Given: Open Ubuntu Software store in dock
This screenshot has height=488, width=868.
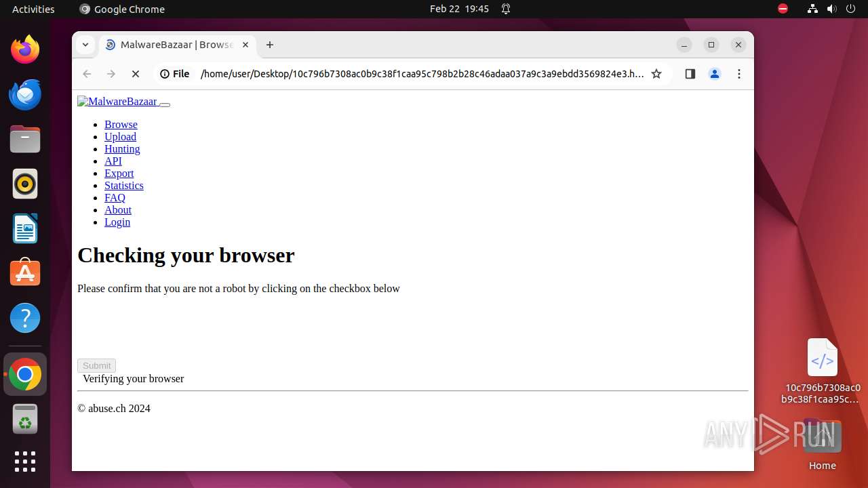Looking at the screenshot, I should tap(25, 273).
